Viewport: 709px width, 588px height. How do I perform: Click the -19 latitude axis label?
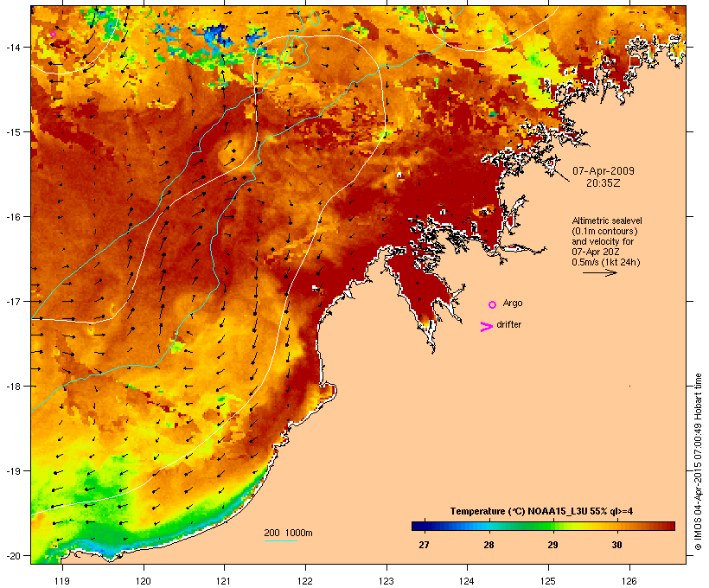pos(12,471)
